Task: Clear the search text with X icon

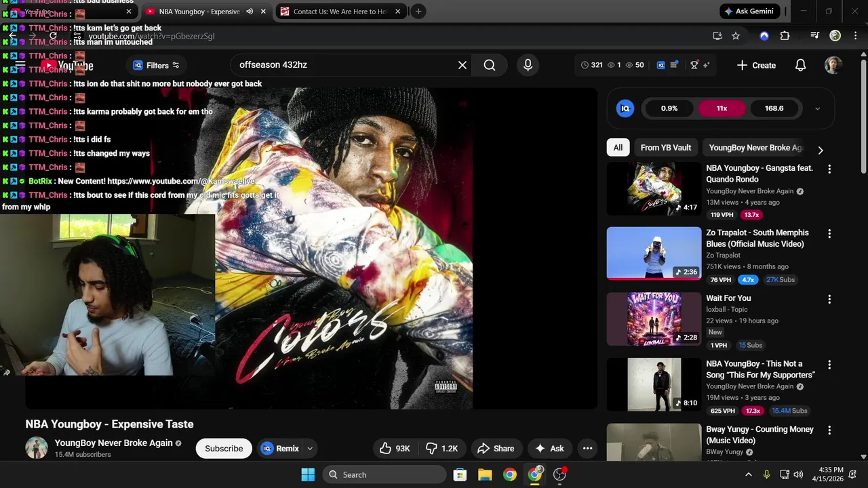Action: pyautogui.click(x=462, y=65)
